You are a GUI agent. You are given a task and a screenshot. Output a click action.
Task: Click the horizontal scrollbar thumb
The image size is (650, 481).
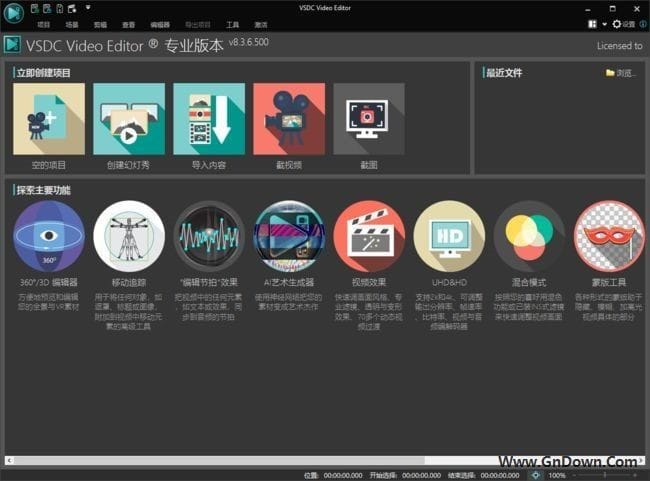click(x=219, y=460)
